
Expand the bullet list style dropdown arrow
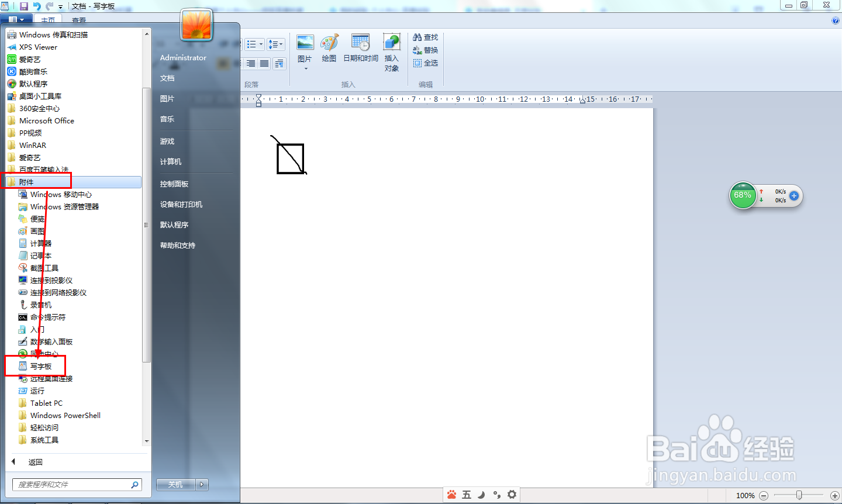pos(261,44)
